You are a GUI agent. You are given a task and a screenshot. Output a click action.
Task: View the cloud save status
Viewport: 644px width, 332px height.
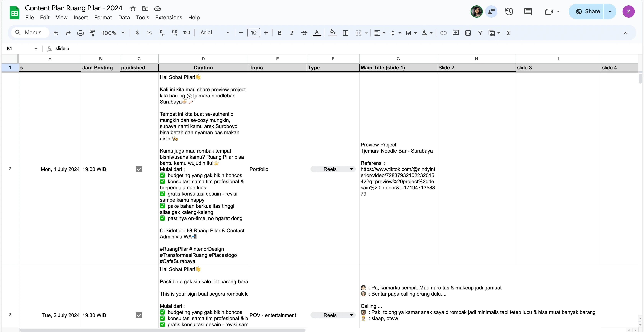157,8
